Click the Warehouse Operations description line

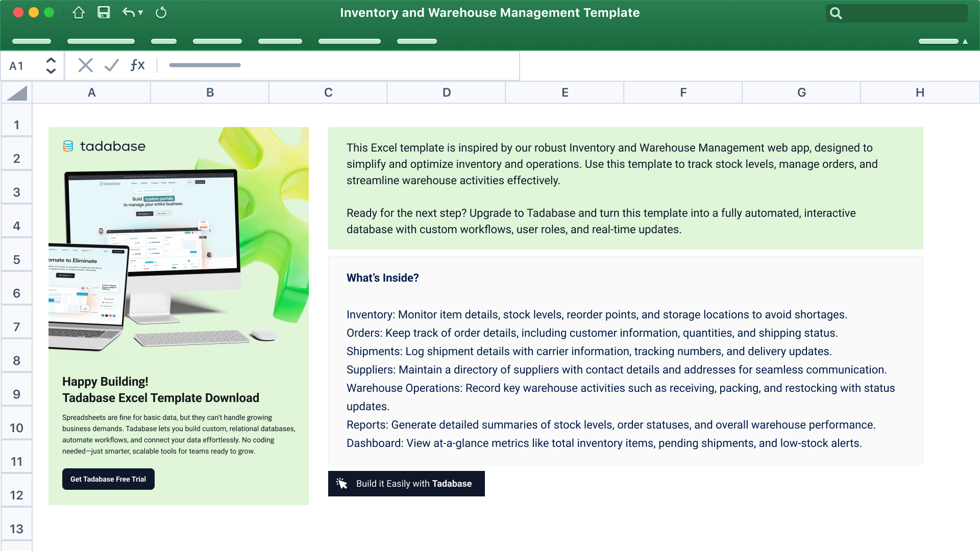point(621,397)
